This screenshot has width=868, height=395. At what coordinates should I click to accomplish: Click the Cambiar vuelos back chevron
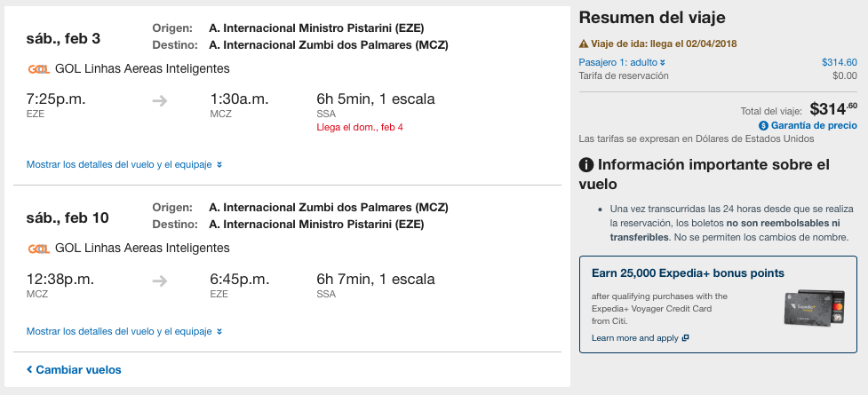coord(29,369)
